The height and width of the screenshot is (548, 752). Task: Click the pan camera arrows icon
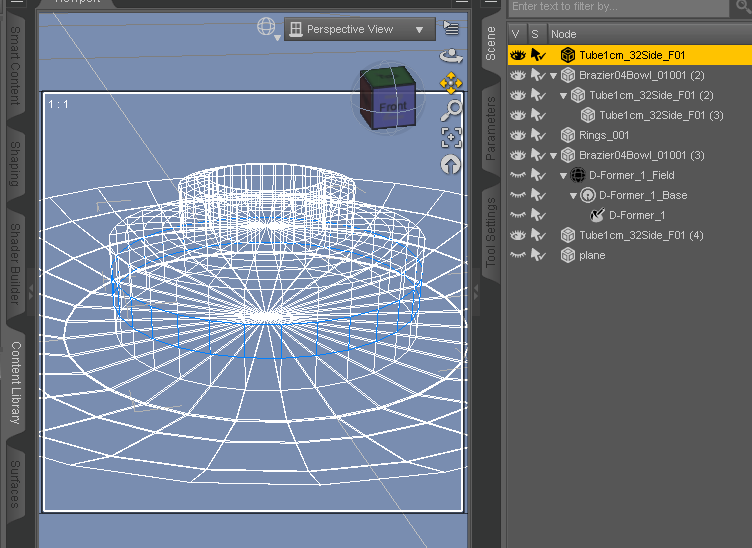coord(451,83)
